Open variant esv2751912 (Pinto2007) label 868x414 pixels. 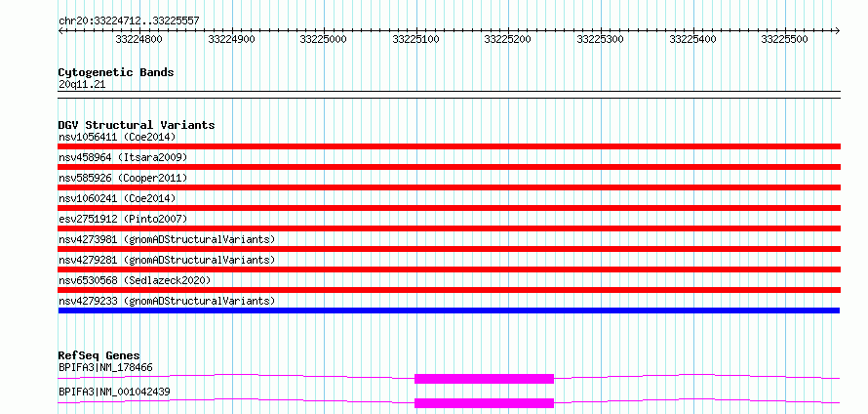point(123,219)
